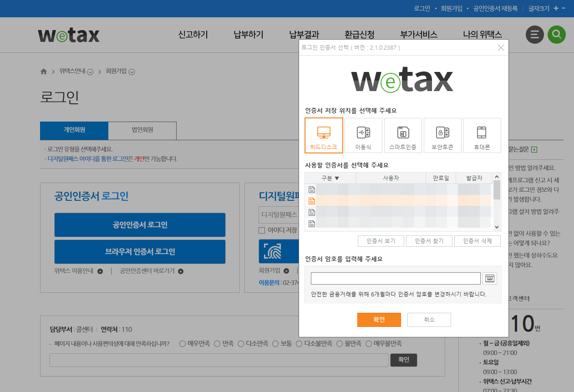Screen dimensions: 574x392
Task: Select the 다소만족 radio button
Action: [241, 344]
